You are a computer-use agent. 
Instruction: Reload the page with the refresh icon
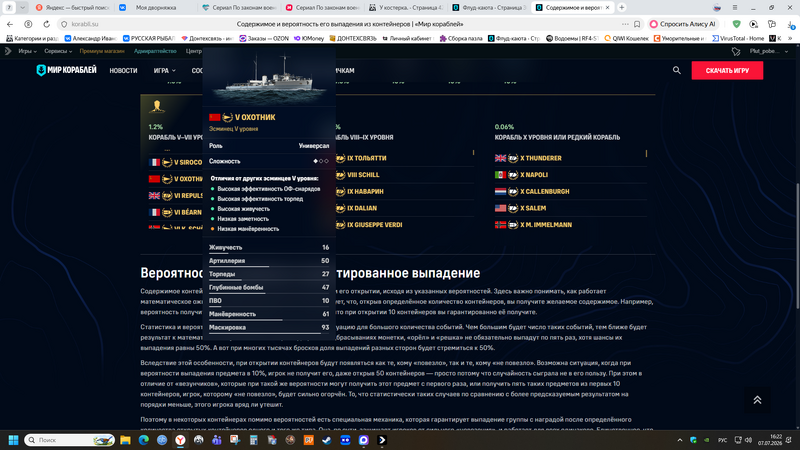tap(46, 24)
